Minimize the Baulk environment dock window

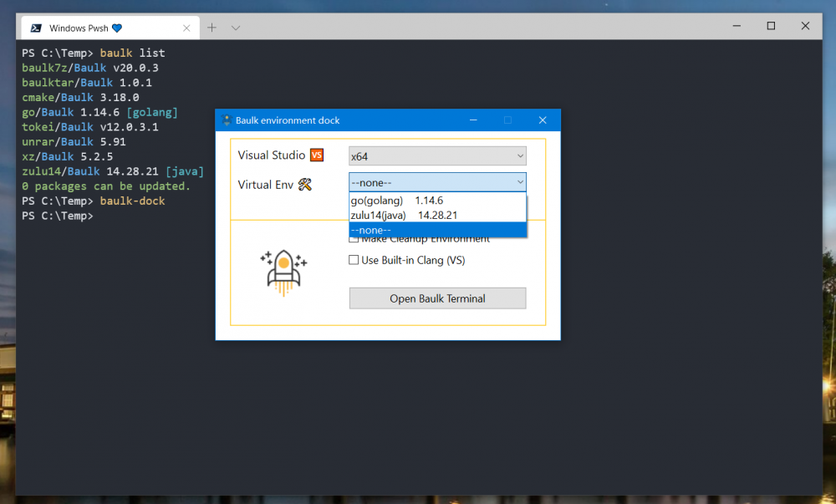[x=473, y=120]
